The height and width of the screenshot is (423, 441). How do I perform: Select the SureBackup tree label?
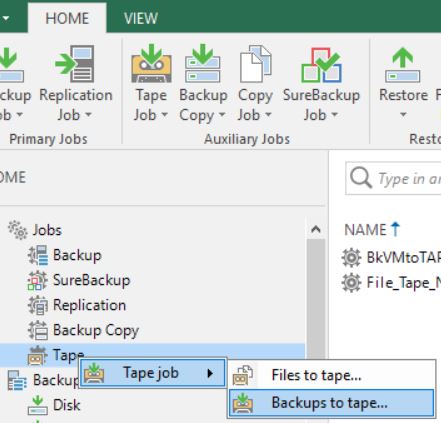pos(92,280)
